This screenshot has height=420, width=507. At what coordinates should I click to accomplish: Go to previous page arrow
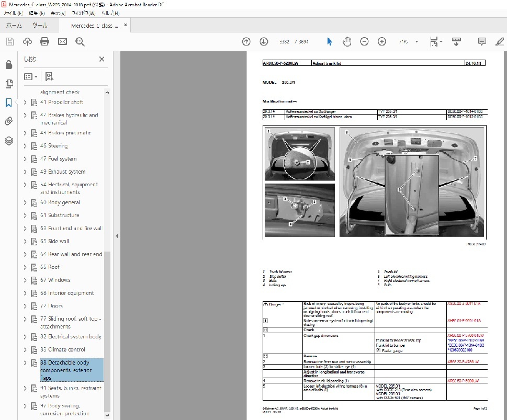[246, 41]
